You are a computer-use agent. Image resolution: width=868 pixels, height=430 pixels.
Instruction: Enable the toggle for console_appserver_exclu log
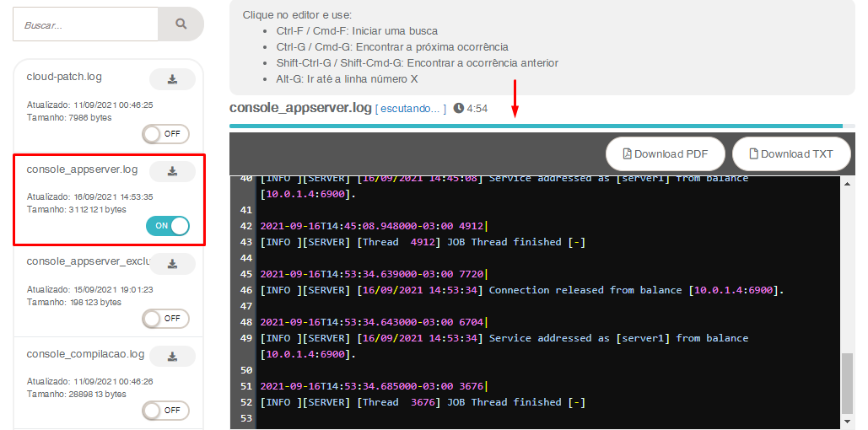click(x=165, y=319)
